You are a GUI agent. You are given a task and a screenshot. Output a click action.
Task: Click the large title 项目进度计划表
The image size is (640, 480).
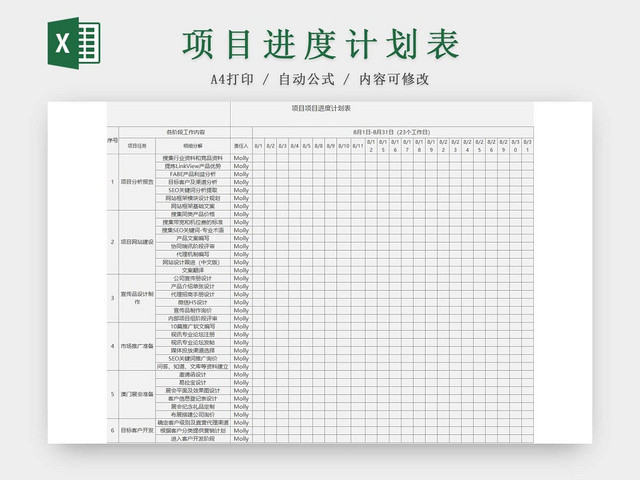(x=321, y=44)
